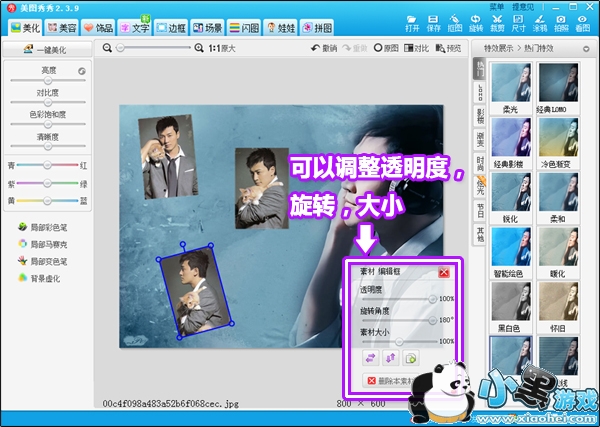Click the duplicate material icon
Viewport: 600px width, 427px height.
[412, 357]
